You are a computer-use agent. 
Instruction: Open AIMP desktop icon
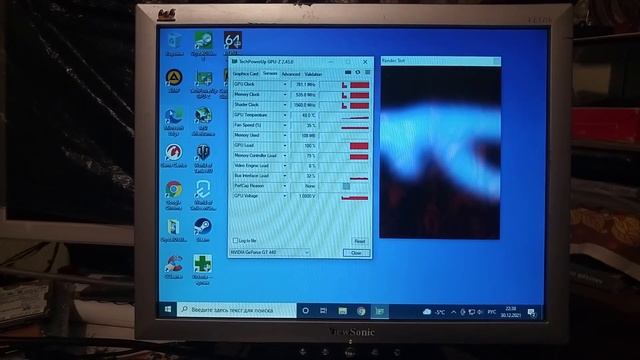174,80
